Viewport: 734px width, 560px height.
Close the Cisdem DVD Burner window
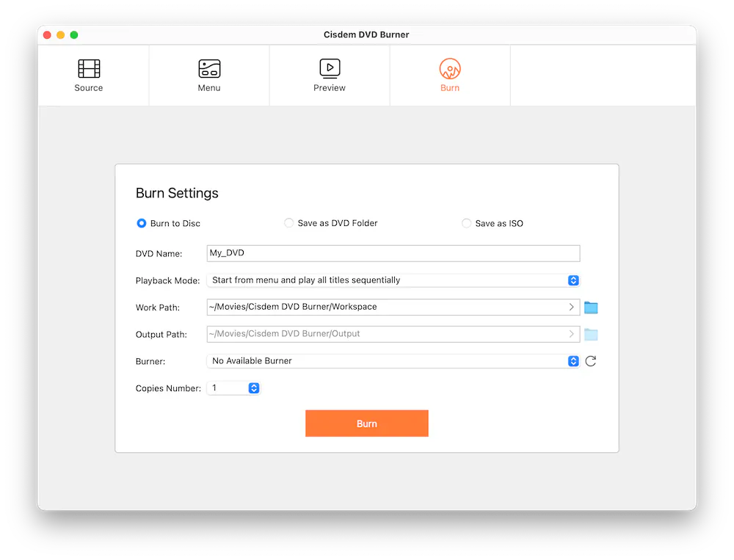(x=47, y=34)
